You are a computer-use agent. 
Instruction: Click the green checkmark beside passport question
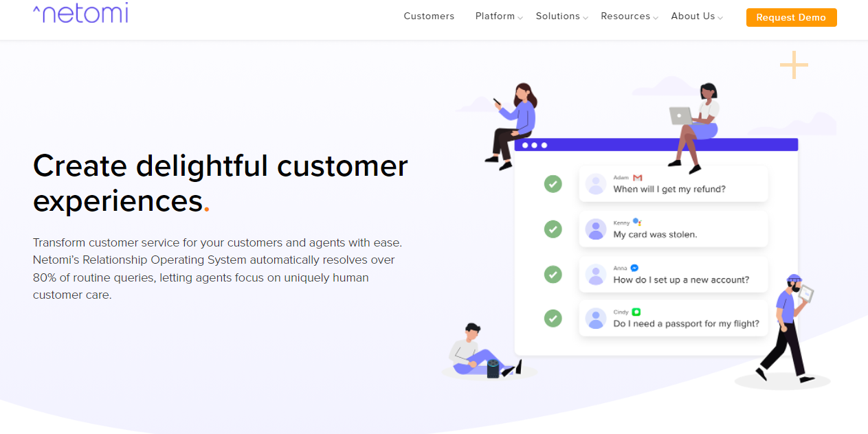coord(553,319)
